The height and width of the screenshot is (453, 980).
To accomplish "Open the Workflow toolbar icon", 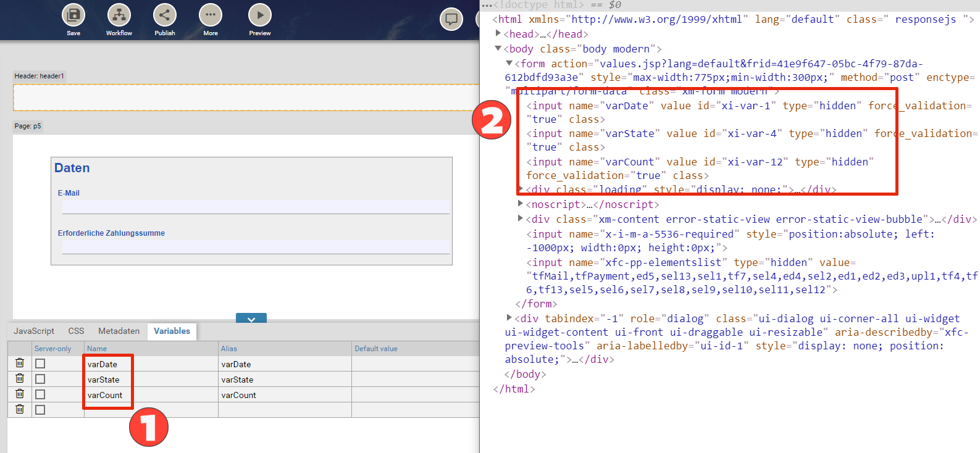I will click(x=119, y=15).
